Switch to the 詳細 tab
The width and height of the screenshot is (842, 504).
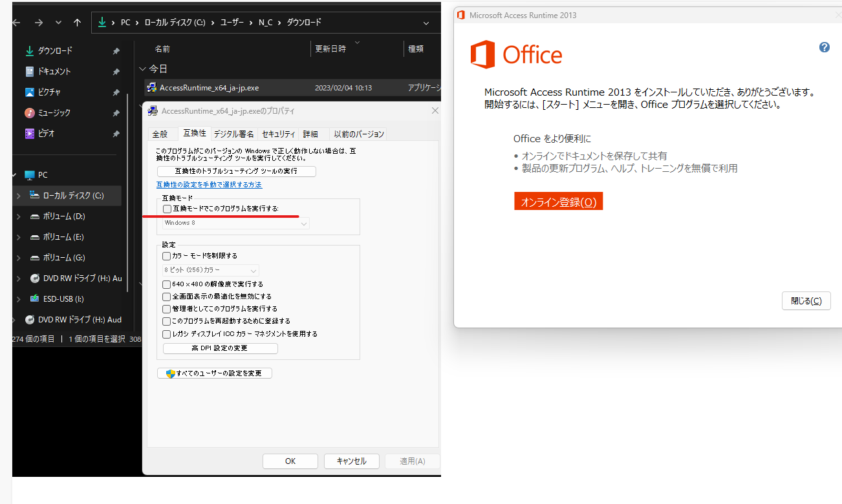coord(310,134)
